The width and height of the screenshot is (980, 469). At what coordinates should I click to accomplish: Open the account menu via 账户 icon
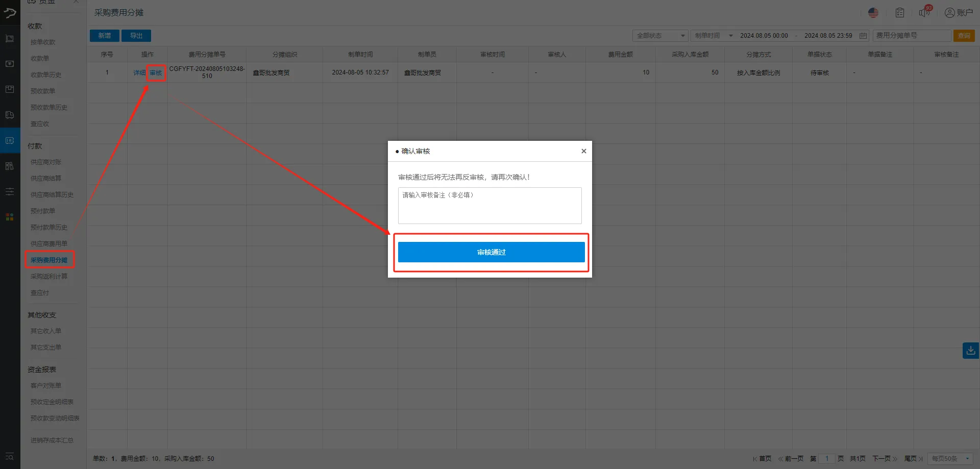(960, 13)
